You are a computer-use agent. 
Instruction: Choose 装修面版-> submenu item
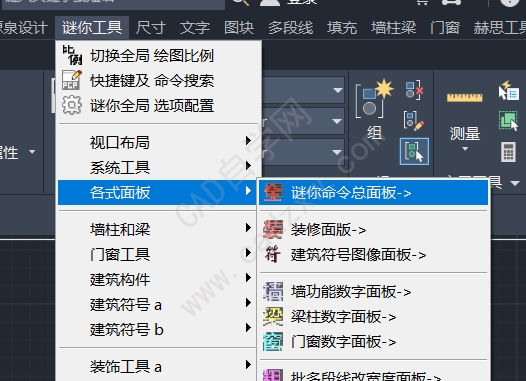(x=373, y=230)
